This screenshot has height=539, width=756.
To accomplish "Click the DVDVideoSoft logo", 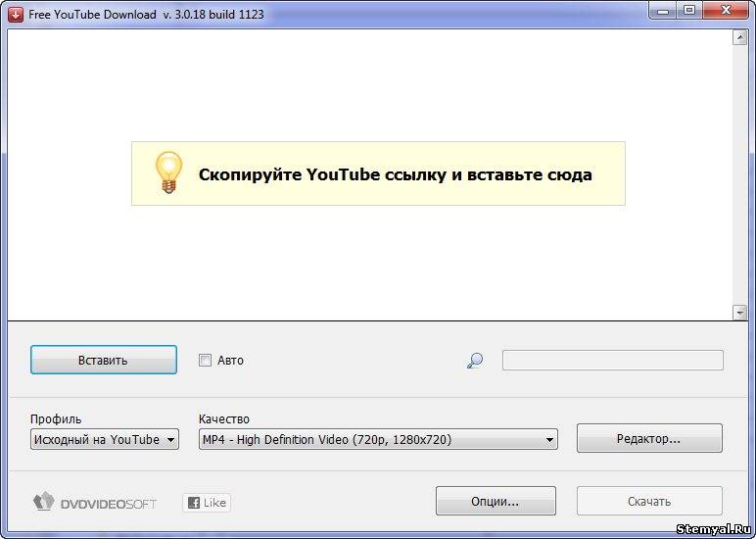I will click(x=94, y=503).
